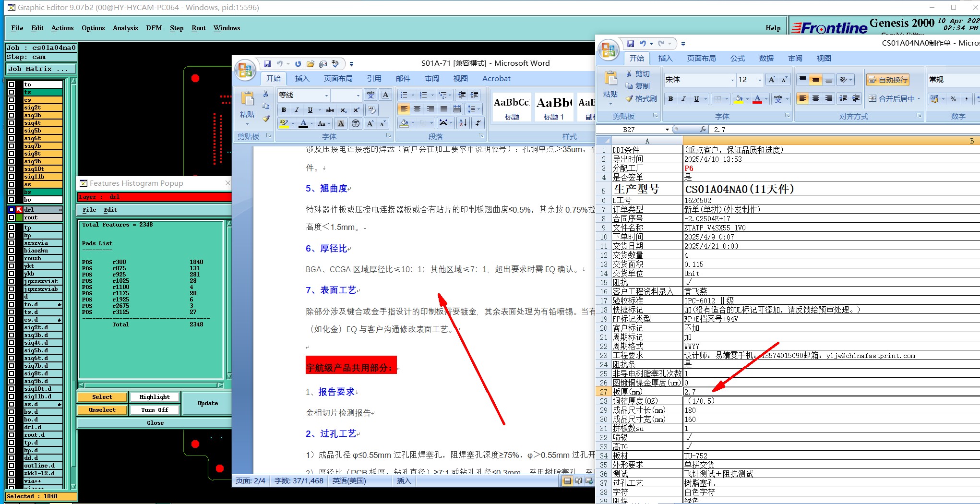Click Excel insert function fx icon
980x504 pixels.
point(703,130)
